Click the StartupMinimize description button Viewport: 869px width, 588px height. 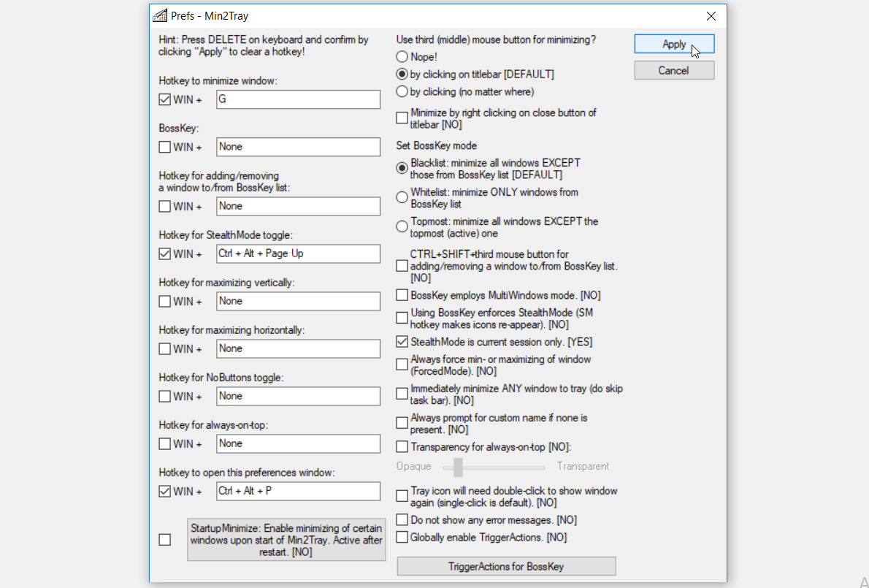coord(286,540)
